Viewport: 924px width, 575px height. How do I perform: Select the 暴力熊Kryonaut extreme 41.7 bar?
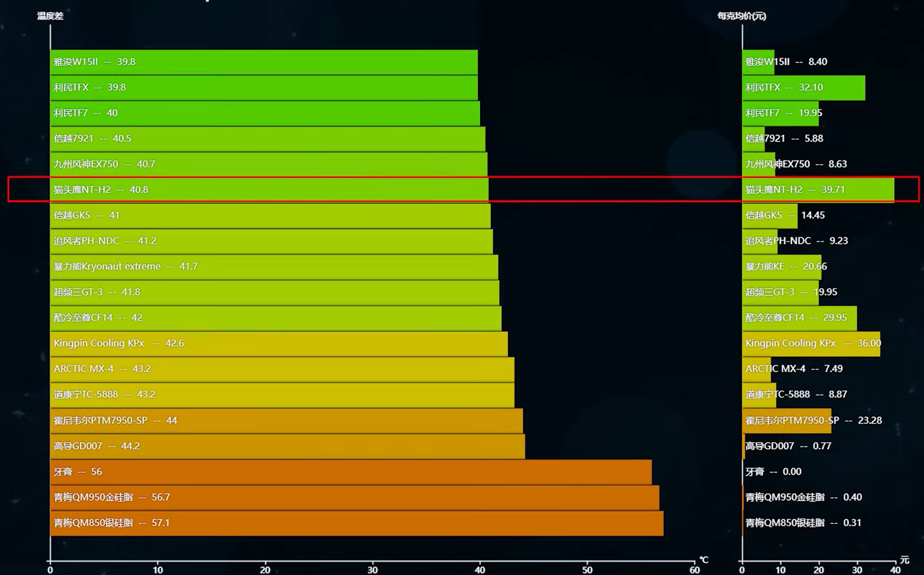(274, 266)
